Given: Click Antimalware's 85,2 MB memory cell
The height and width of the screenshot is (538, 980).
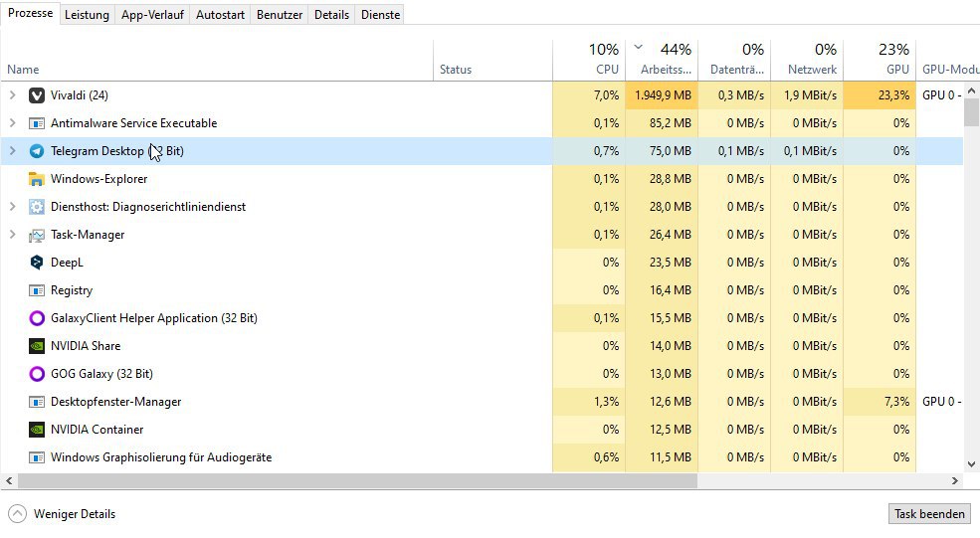Looking at the screenshot, I should [662, 123].
